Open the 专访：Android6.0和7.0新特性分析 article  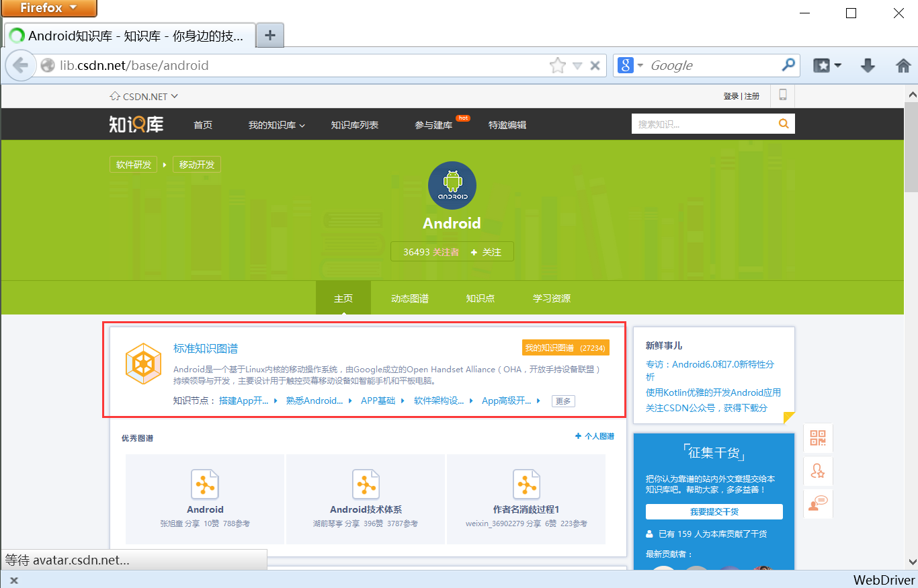710,370
